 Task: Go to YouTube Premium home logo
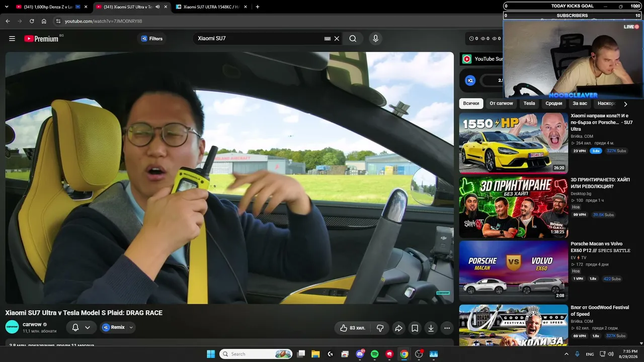pyautogui.click(x=41, y=39)
